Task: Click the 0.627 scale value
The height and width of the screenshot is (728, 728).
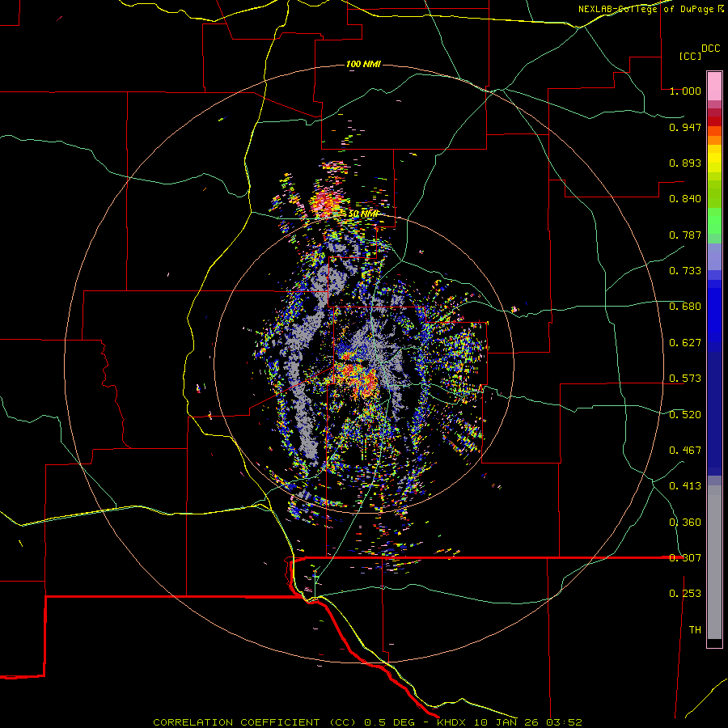Action: click(x=685, y=343)
